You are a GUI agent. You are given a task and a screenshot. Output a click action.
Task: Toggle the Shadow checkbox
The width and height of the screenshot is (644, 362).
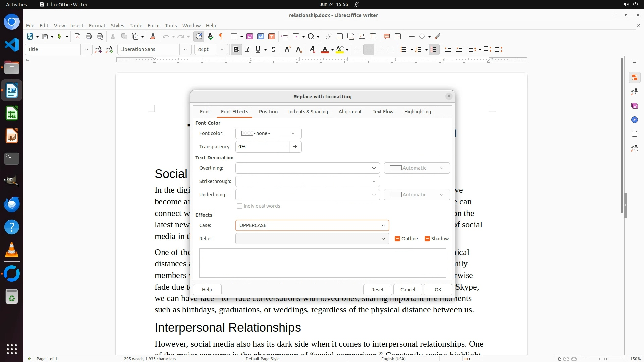click(427, 239)
